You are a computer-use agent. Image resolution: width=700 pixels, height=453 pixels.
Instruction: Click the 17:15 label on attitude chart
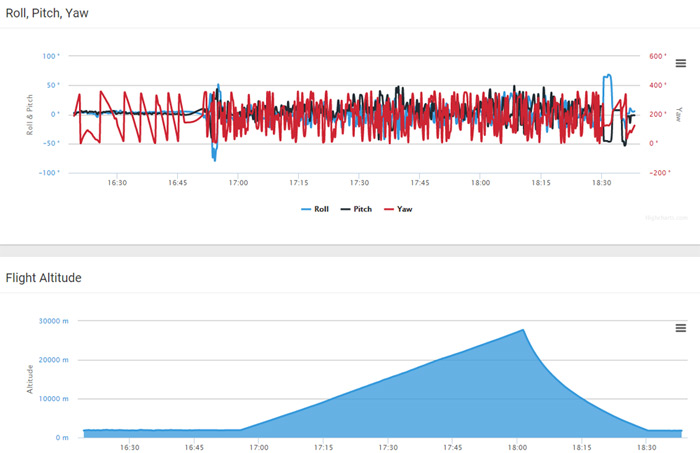[x=299, y=183]
